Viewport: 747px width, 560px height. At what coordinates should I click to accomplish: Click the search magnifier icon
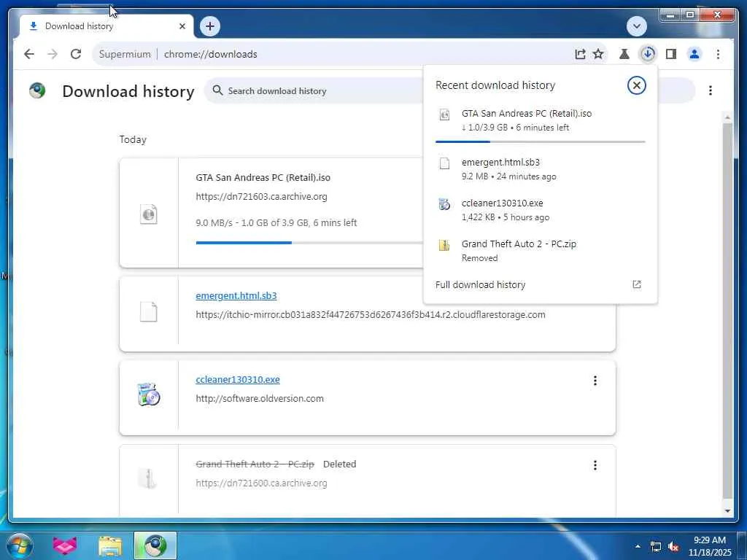pos(217,90)
